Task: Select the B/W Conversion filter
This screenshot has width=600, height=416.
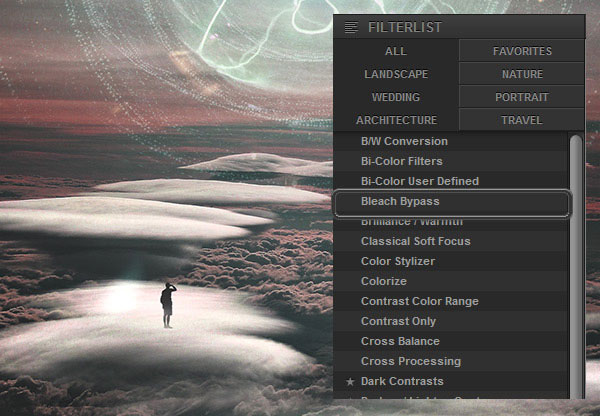Action: coord(404,141)
